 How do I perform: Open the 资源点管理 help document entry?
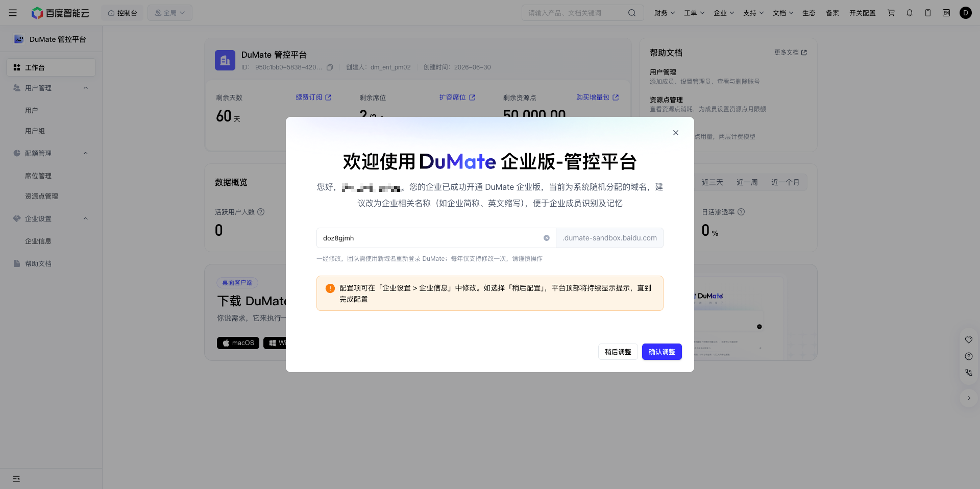708,104
